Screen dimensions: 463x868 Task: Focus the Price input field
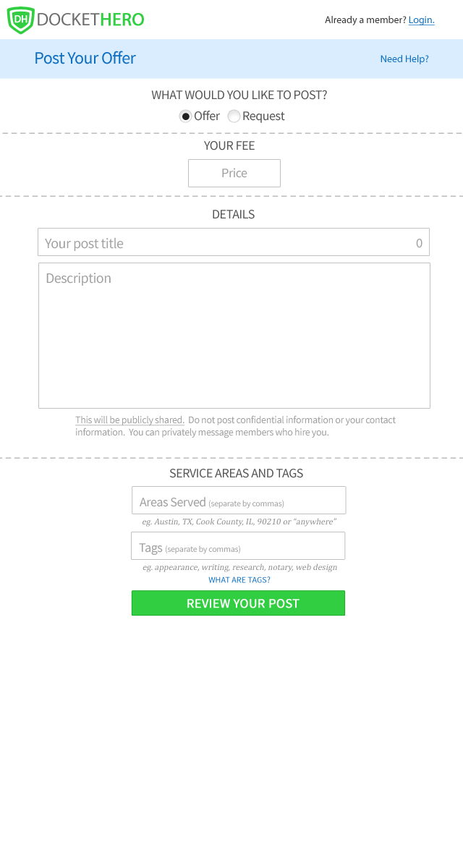coord(234,174)
